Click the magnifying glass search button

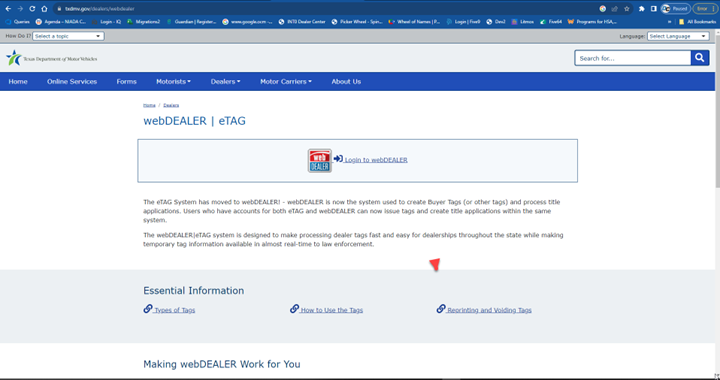pos(700,58)
